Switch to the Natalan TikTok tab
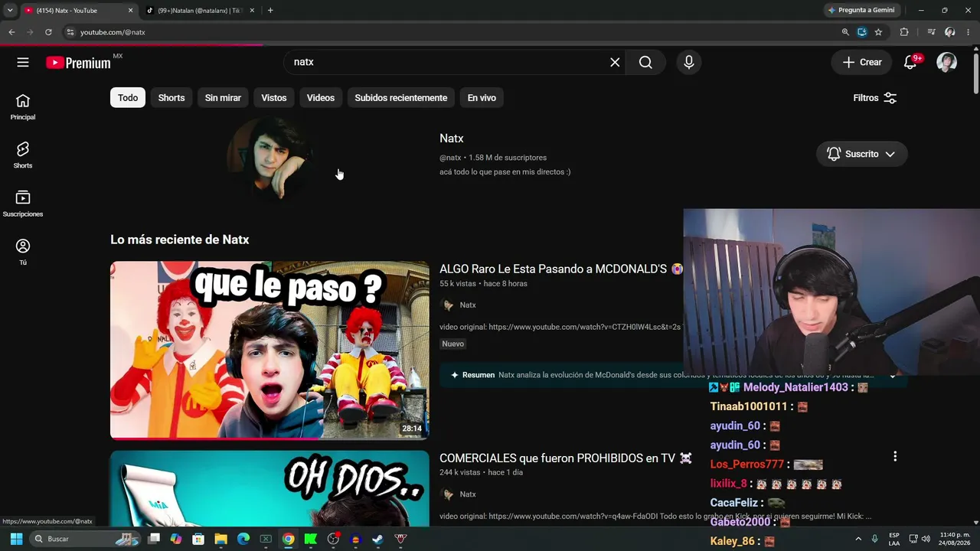Image resolution: width=980 pixels, height=551 pixels. (201, 11)
